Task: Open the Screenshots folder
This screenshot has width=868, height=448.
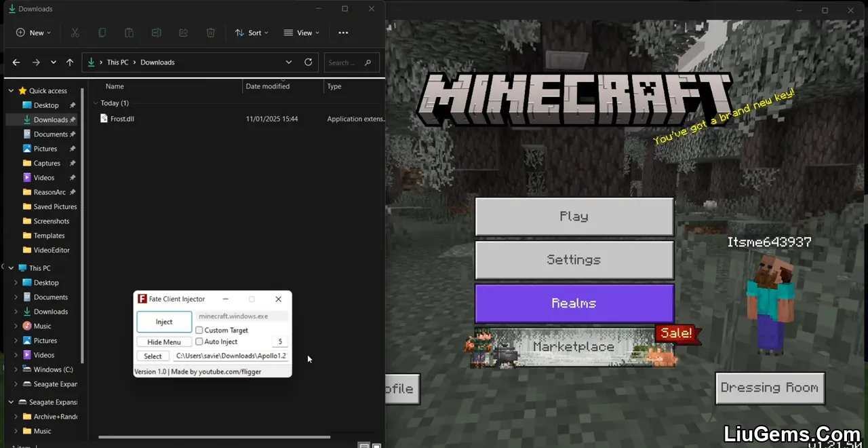Action: [x=51, y=221]
